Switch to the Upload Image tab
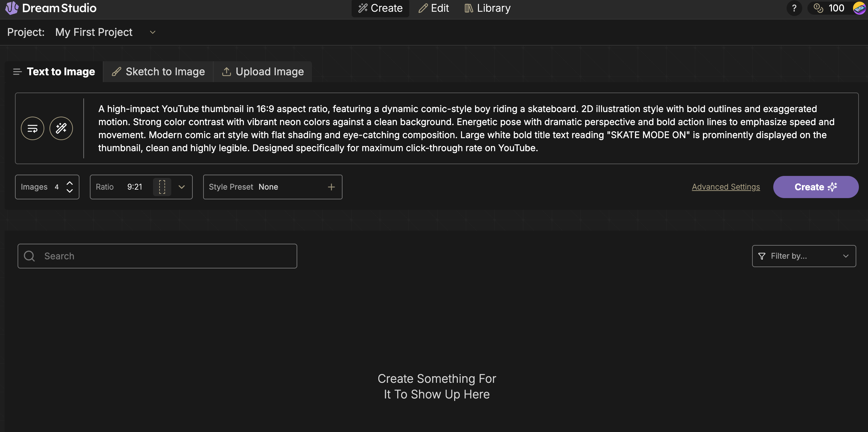 [263, 71]
